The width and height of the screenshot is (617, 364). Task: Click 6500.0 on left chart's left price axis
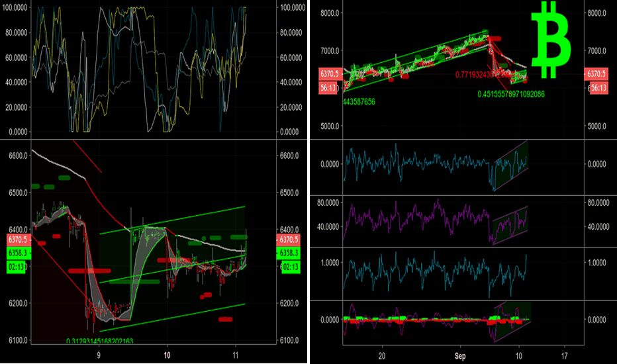[18, 193]
